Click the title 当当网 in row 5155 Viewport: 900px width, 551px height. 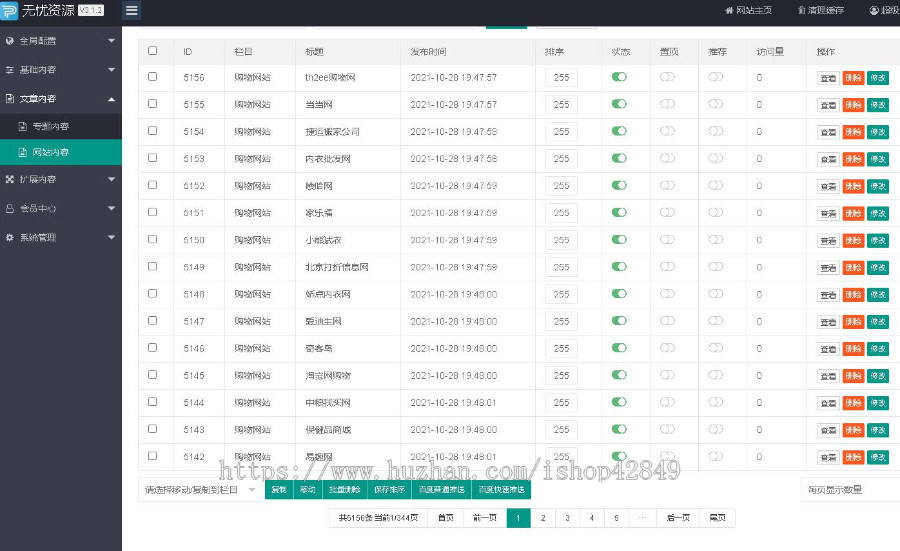click(319, 104)
